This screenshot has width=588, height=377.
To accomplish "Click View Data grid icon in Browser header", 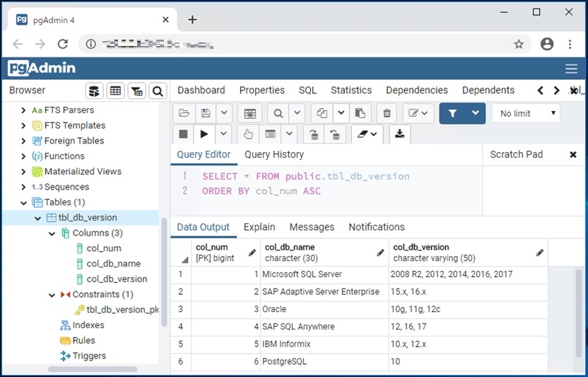I will click(115, 91).
